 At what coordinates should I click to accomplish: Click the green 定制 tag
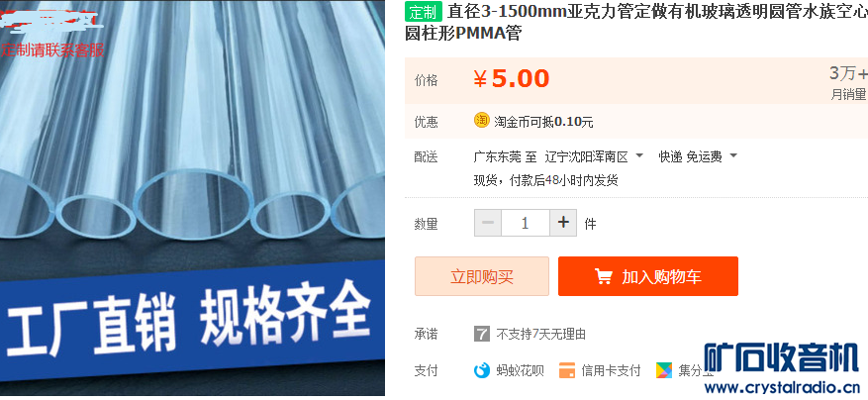[x=424, y=11]
